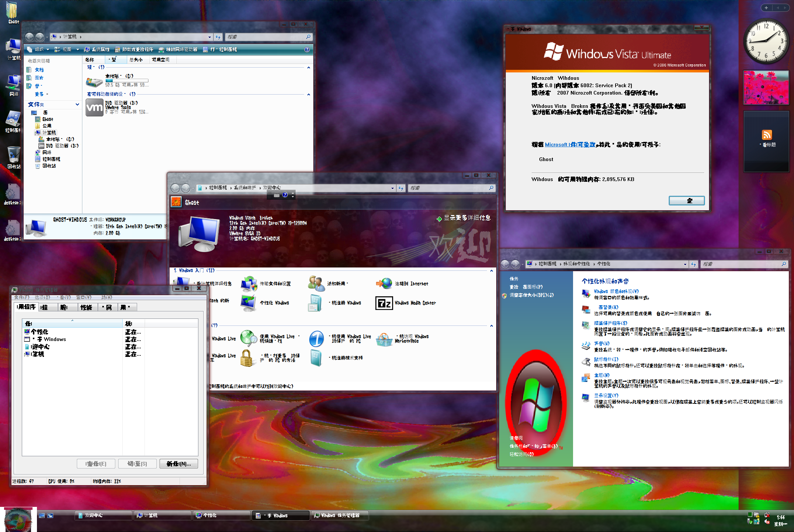The height and width of the screenshot is (532, 794).
Task: Open the 组织 organize dropdown
Action: pos(38,50)
